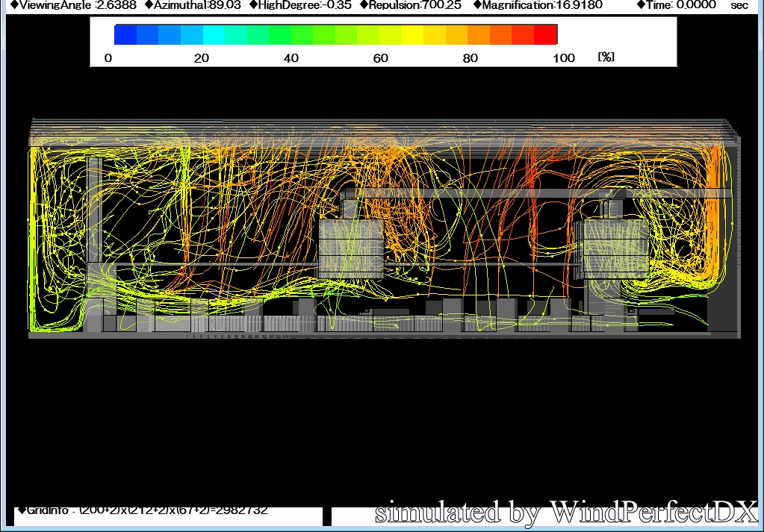
Task: Click the [%] unit label on legend
Action: (x=606, y=57)
